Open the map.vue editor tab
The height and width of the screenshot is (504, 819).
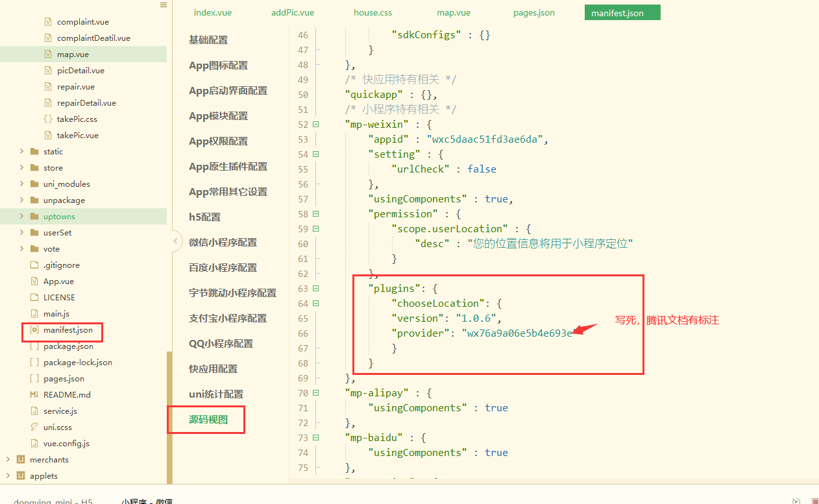[x=454, y=12]
